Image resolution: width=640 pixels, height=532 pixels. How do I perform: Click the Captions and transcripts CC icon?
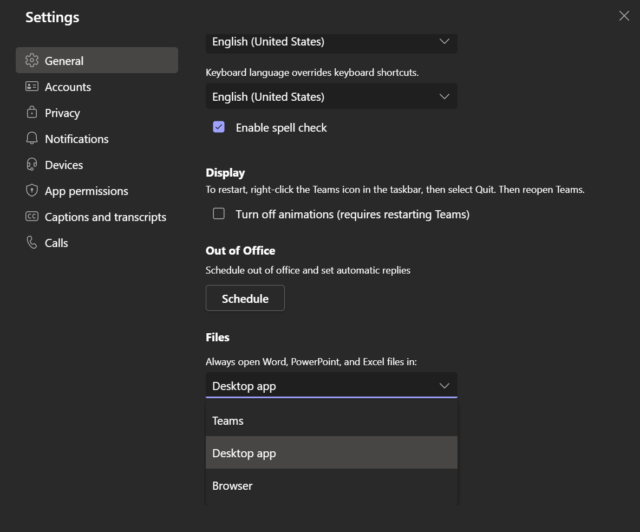[32, 217]
